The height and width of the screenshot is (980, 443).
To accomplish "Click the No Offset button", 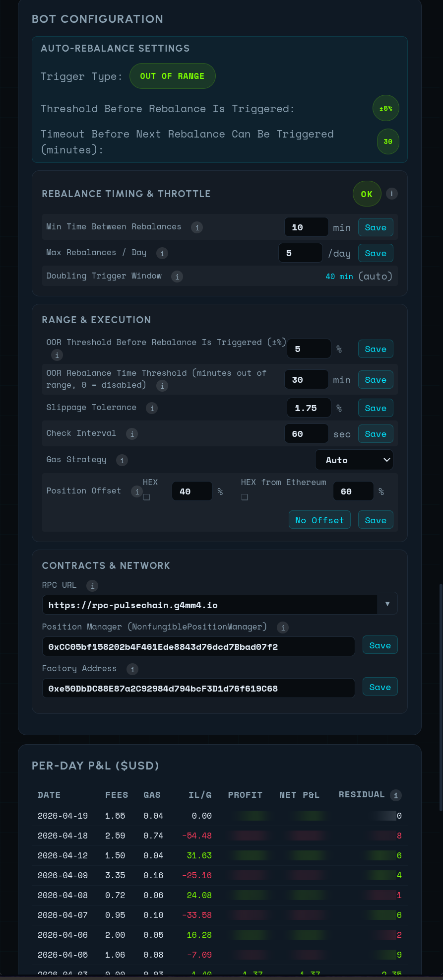I will pos(319,520).
